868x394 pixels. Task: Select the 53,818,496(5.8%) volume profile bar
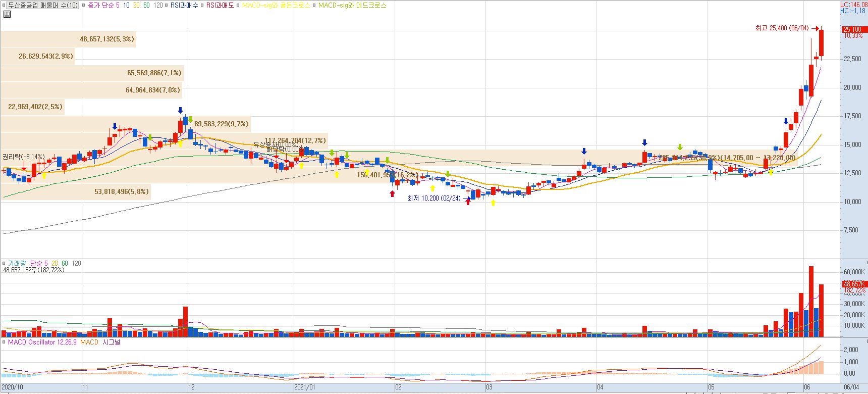(x=76, y=191)
